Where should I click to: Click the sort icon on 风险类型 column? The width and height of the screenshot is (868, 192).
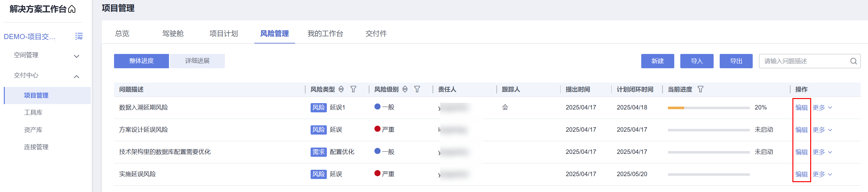point(341,89)
